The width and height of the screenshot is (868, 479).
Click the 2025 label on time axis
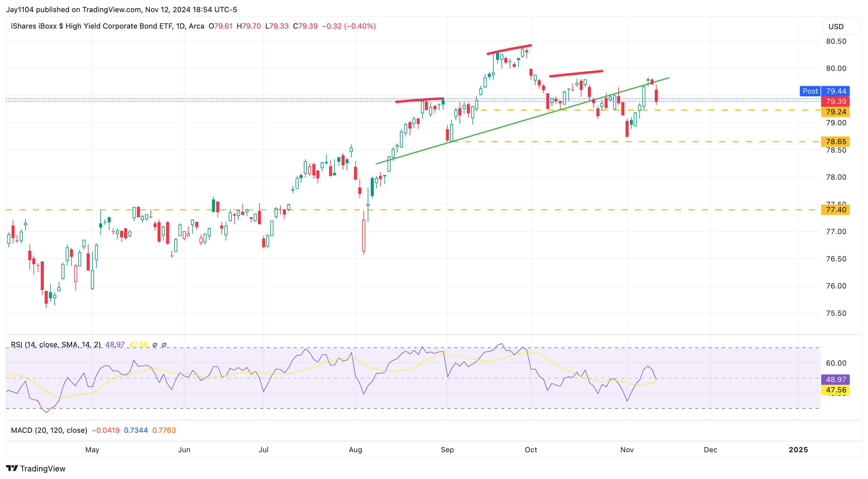point(798,450)
